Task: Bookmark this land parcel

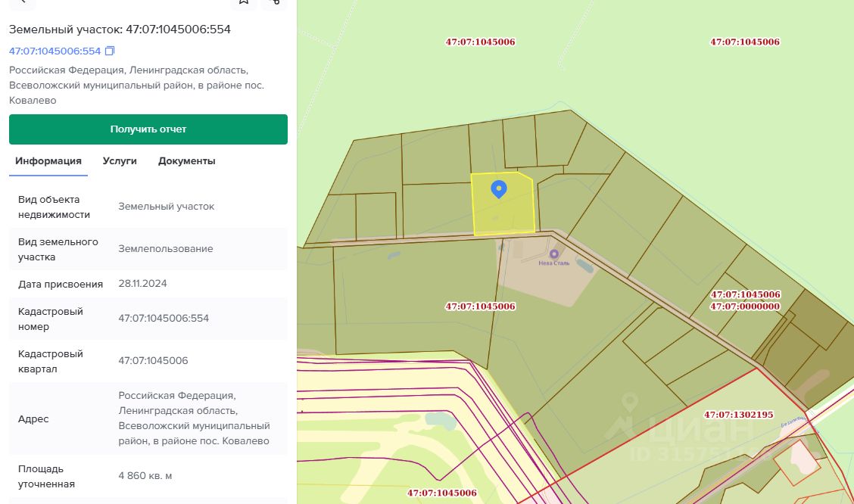Action: pyautogui.click(x=243, y=2)
